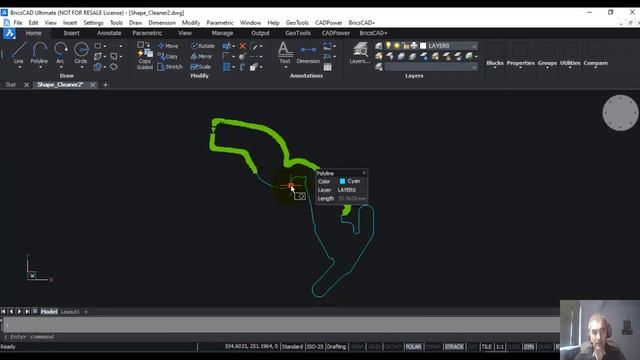Open the Polyline tool dropdown arrow
The width and height of the screenshot is (640, 360).
[x=40, y=67]
